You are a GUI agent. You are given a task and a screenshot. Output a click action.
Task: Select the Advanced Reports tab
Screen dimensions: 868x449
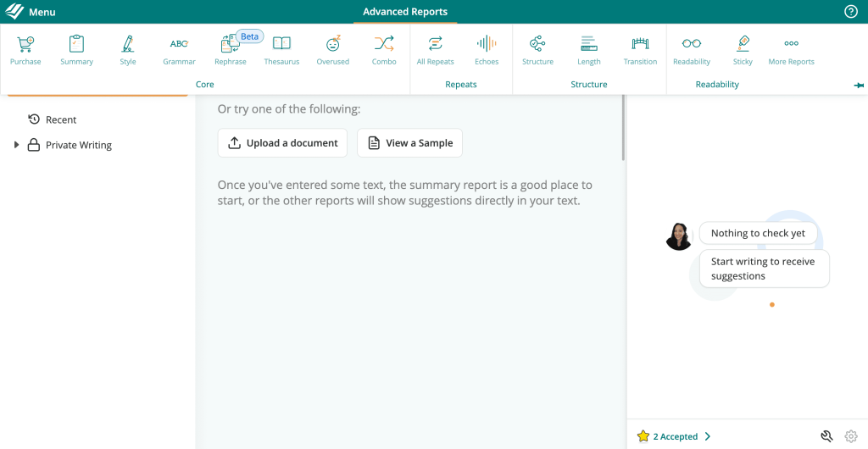click(405, 12)
